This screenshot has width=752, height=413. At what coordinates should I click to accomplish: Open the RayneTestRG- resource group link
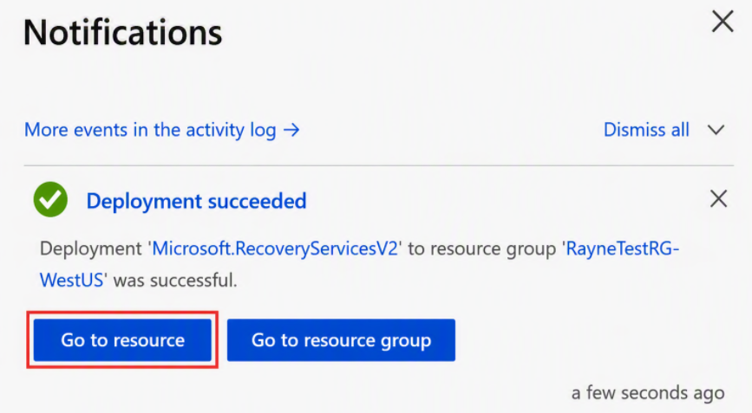623,248
